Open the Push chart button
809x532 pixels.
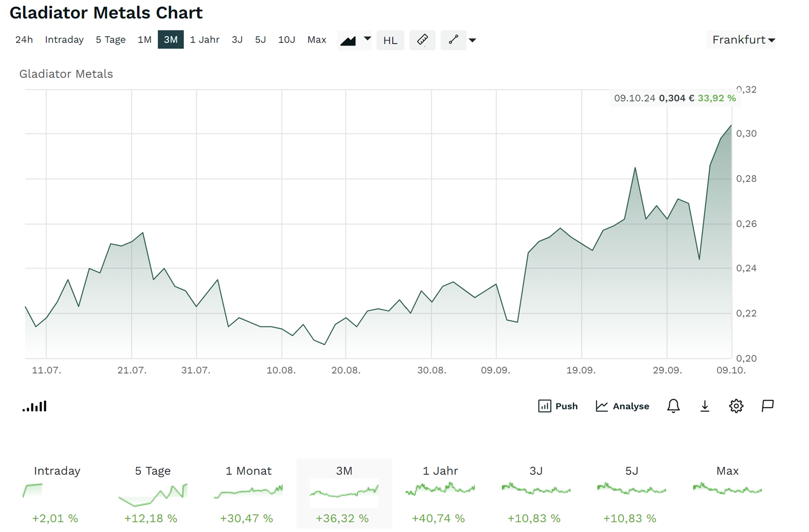click(x=558, y=406)
